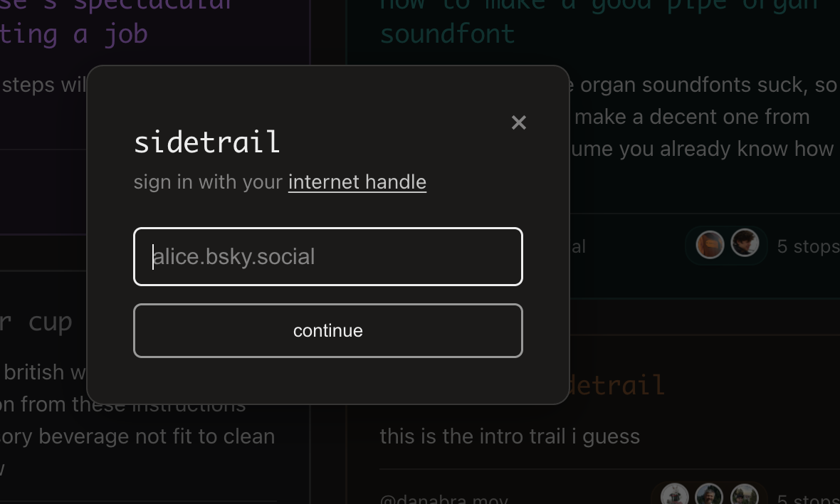Open the "internet handle" link
840x504 pixels.
coord(357,182)
